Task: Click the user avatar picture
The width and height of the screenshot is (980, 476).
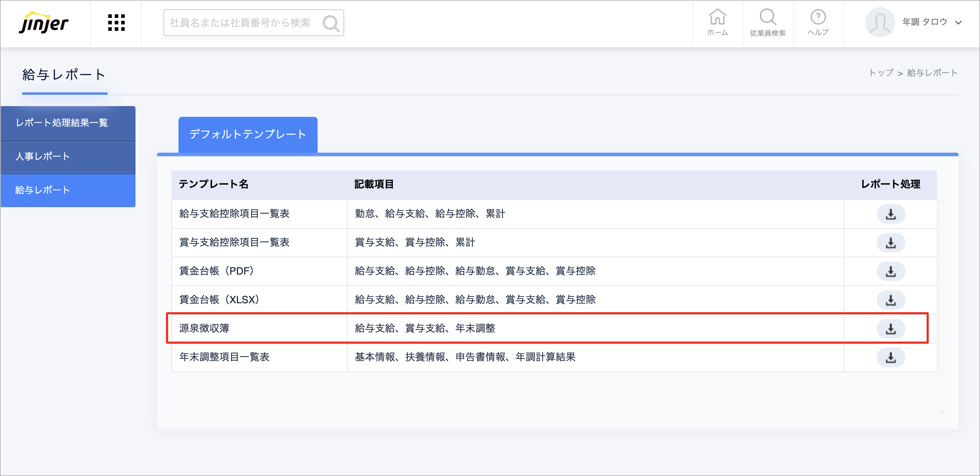Action: (879, 23)
